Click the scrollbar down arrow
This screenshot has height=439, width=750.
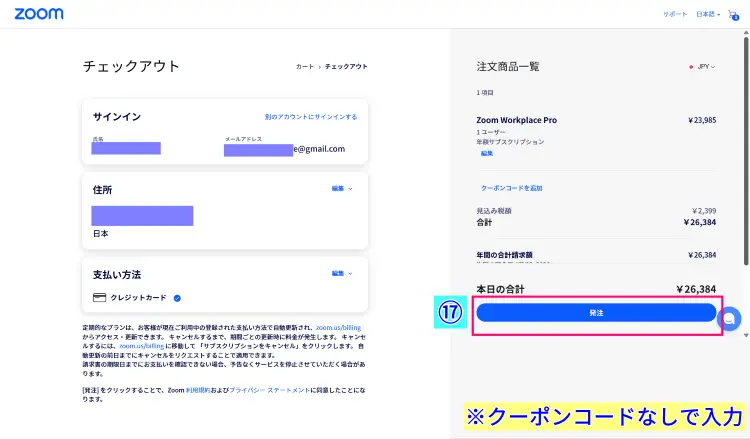point(746,335)
